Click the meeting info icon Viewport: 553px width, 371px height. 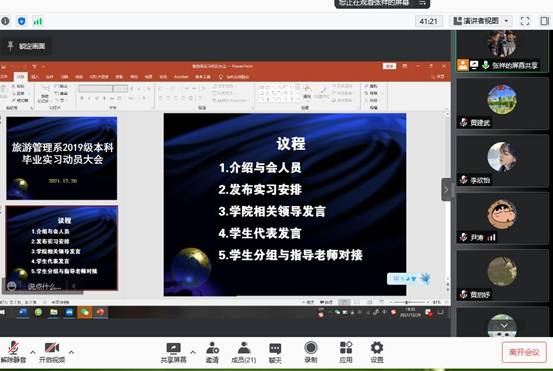click(5, 21)
